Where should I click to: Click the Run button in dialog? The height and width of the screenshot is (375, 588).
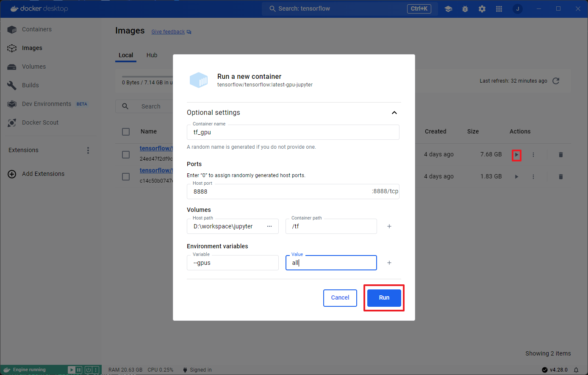coord(384,298)
